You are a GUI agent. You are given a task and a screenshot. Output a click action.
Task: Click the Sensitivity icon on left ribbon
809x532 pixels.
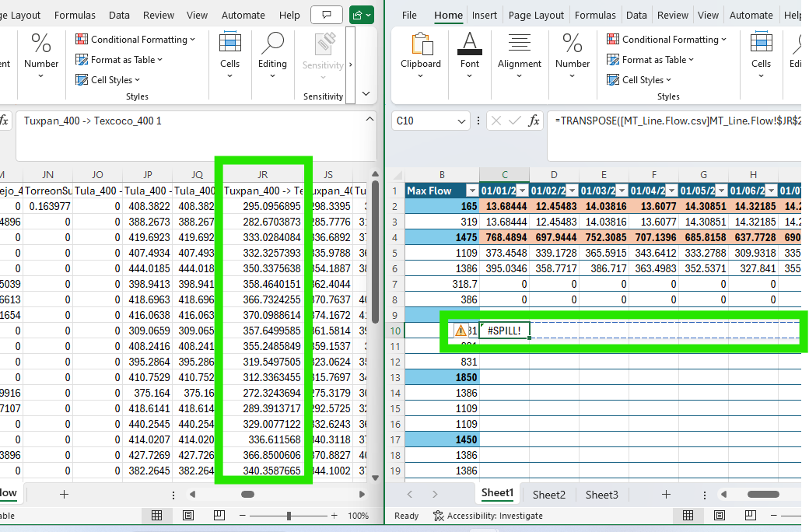click(x=322, y=54)
